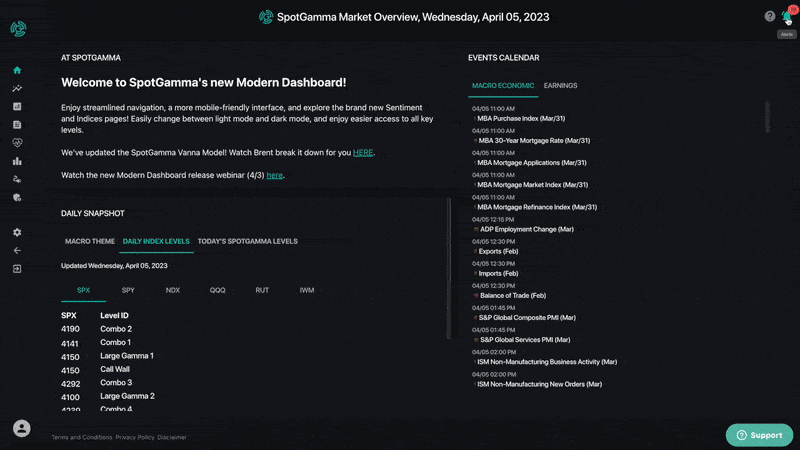The width and height of the screenshot is (800, 450).
Task: Open the settings gear in sidebar
Action: 17,232
